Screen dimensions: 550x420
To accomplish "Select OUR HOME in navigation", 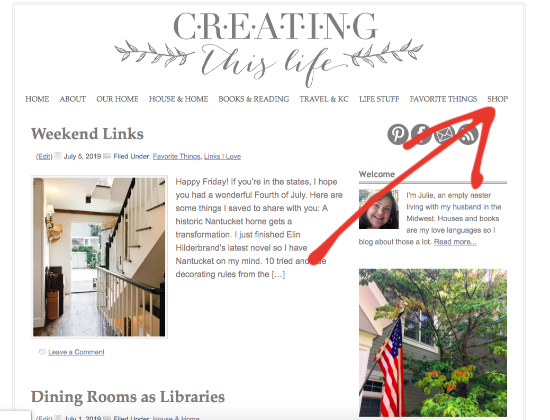I will tap(118, 99).
